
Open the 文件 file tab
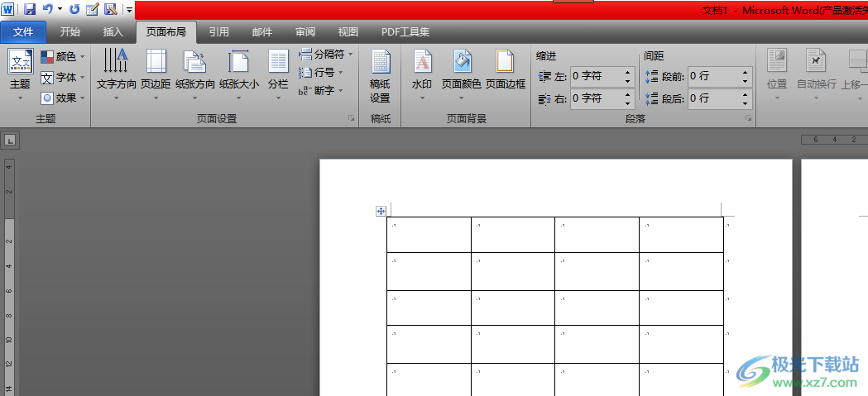(x=23, y=32)
